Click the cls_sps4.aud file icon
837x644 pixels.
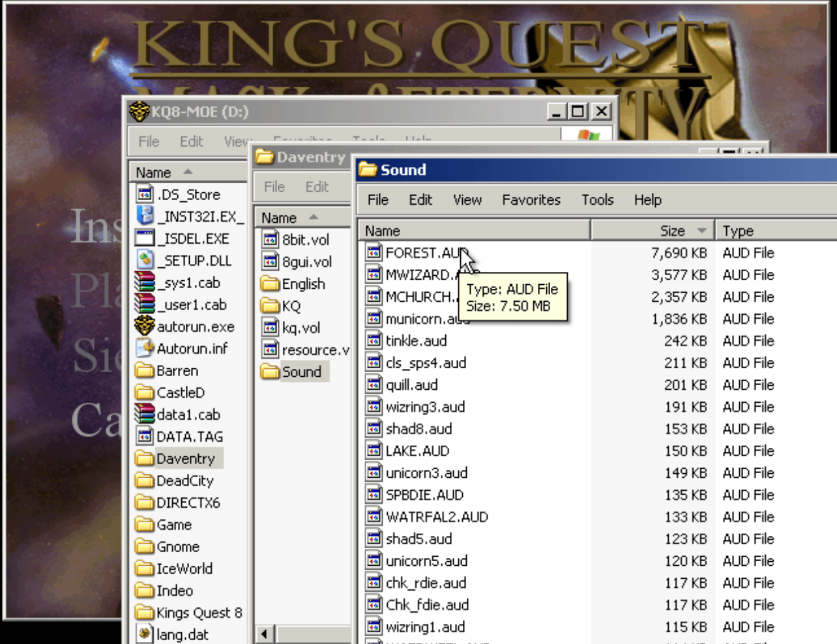(374, 362)
